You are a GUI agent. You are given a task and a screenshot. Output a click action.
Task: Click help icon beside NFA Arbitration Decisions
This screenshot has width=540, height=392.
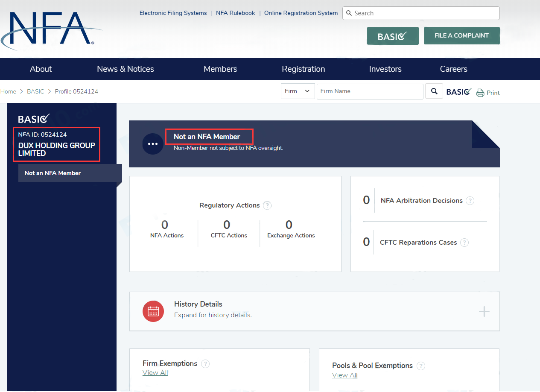[470, 201]
